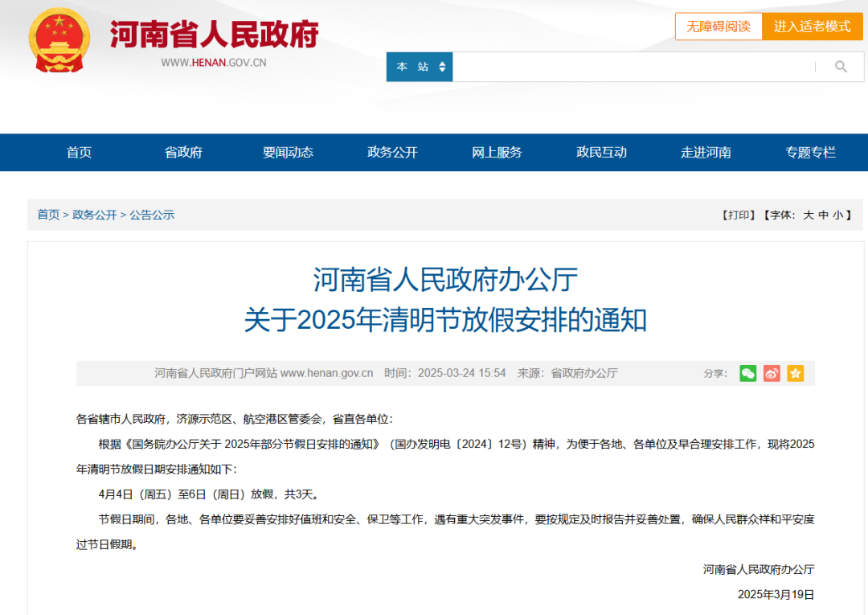Image resolution: width=868 pixels, height=615 pixels.
Task: Click the magnifying glass search icon
Action: 841,67
